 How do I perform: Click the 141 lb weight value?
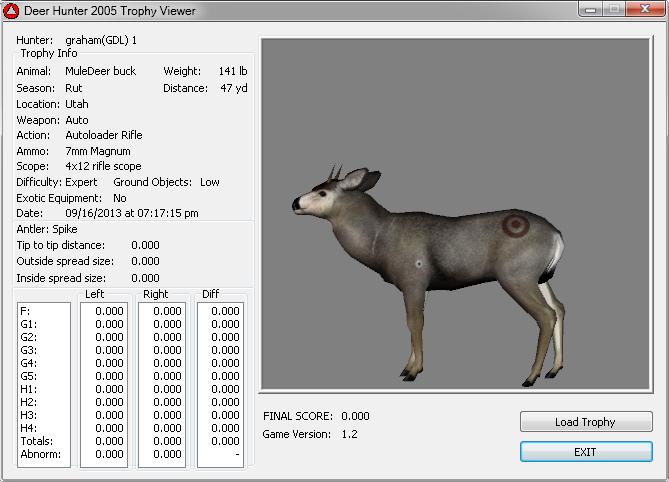click(233, 72)
